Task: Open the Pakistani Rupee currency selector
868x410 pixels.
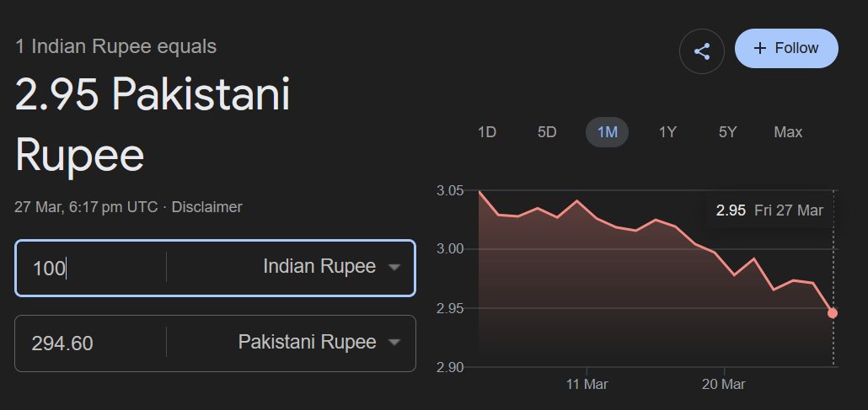Action: point(307,343)
